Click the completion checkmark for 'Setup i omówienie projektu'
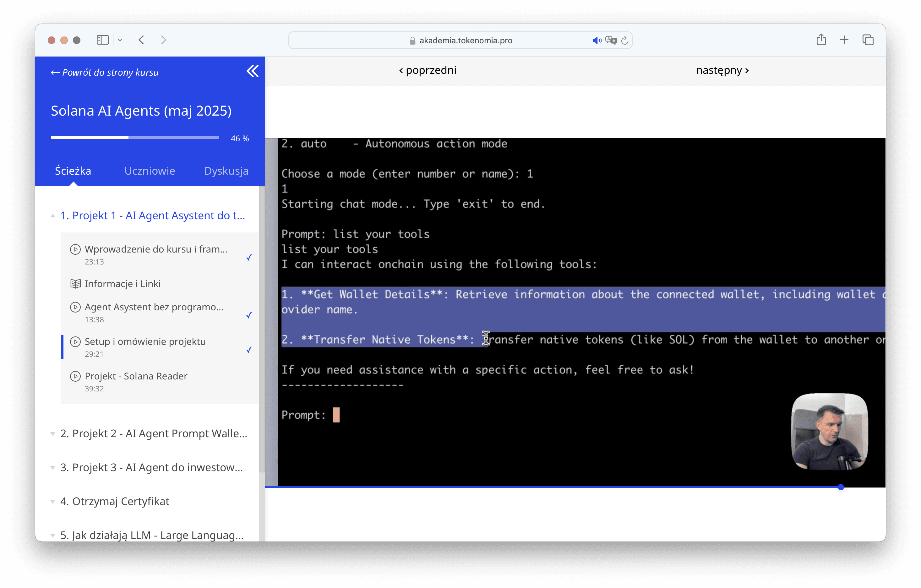 (249, 349)
